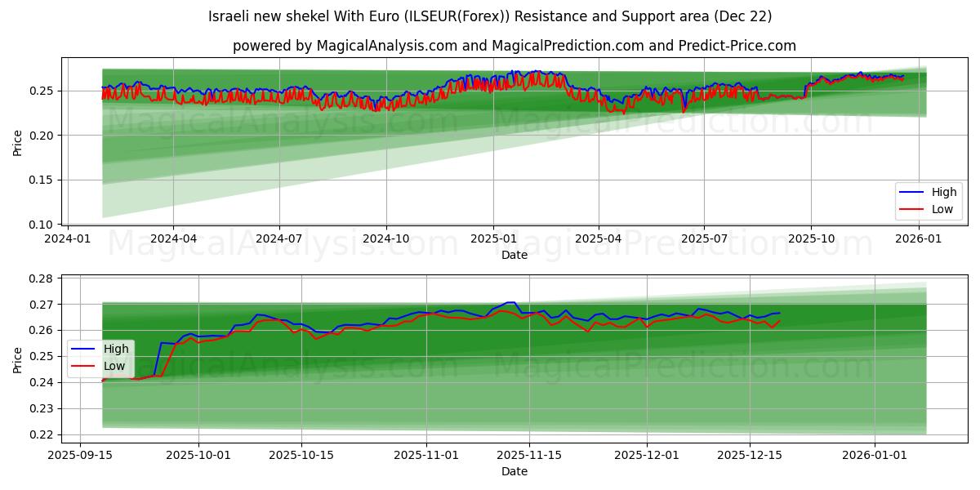Select the 2025-11-01 tick label on bottom chart
Image resolution: width=980 pixels, height=490 pixels.
426,454
